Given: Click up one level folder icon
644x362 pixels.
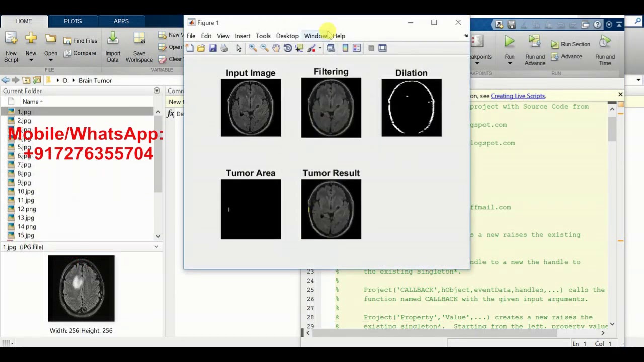Looking at the screenshot, I should [26, 80].
